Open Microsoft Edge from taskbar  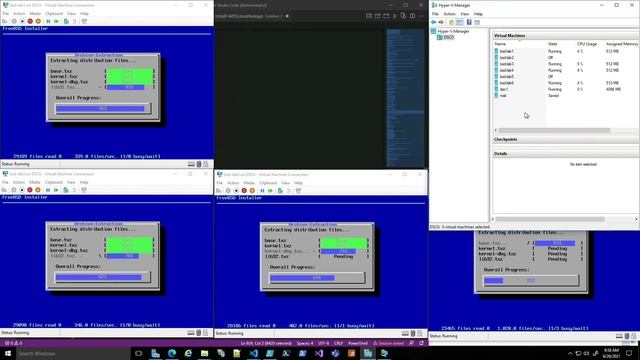pos(172,353)
